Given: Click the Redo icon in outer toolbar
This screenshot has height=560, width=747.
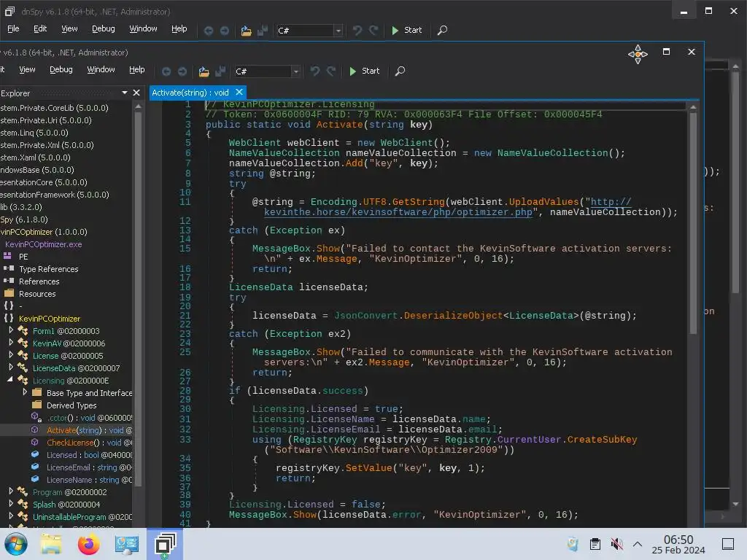Looking at the screenshot, I should (x=373, y=31).
